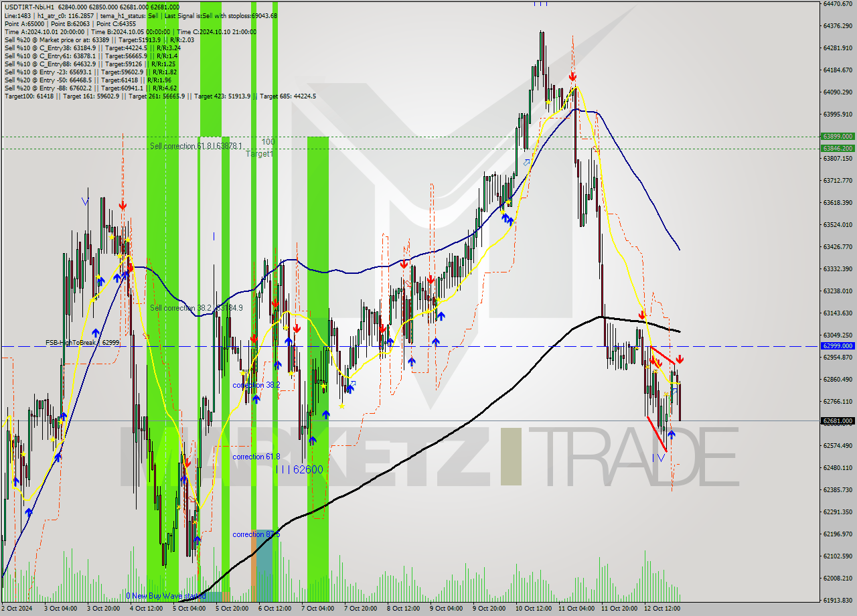857x616 pixels.
Task: Click the '0 New Buy Wave started' label
Action: pyautogui.click(x=166, y=596)
